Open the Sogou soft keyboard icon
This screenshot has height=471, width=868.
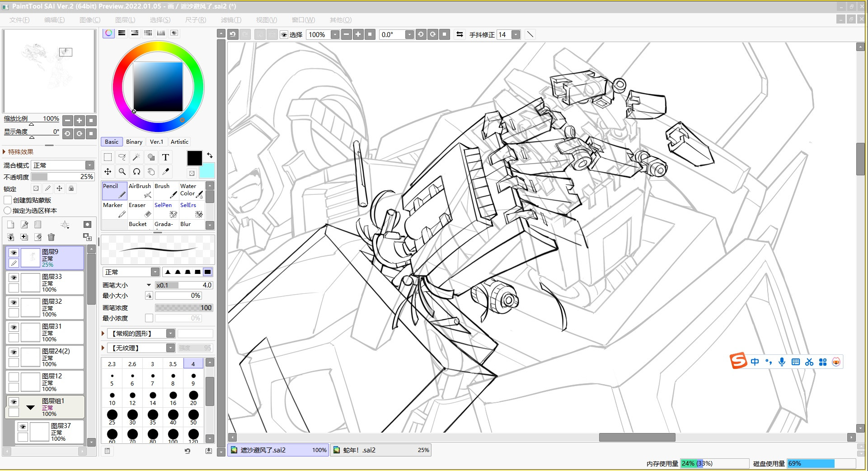(x=796, y=362)
